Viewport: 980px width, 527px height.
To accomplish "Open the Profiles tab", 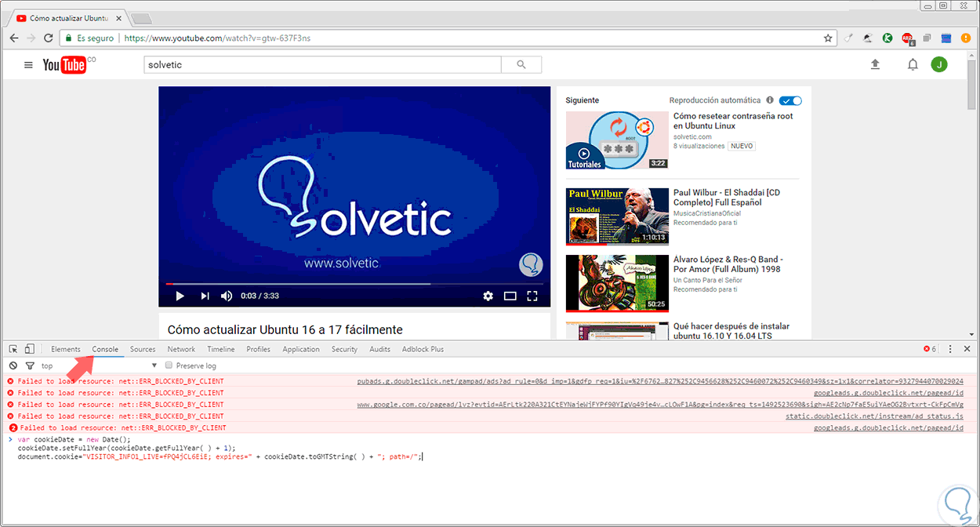I will tap(259, 349).
